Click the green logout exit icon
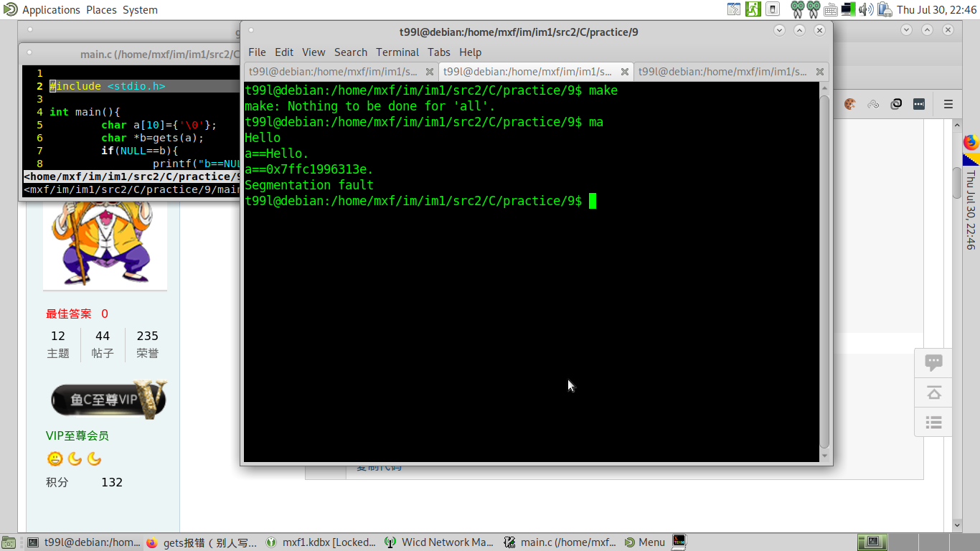This screenshot has height=551, width=980. [753, 9]
